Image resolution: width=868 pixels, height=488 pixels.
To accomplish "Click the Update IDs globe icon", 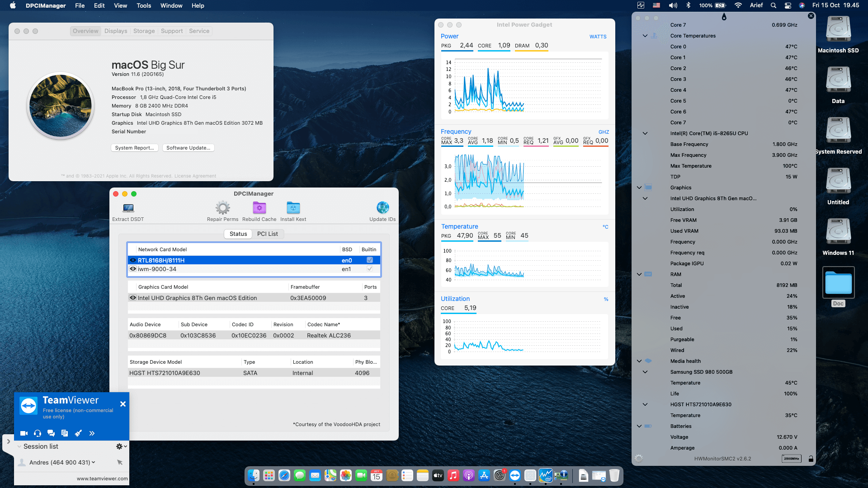I will pos(382,208).
